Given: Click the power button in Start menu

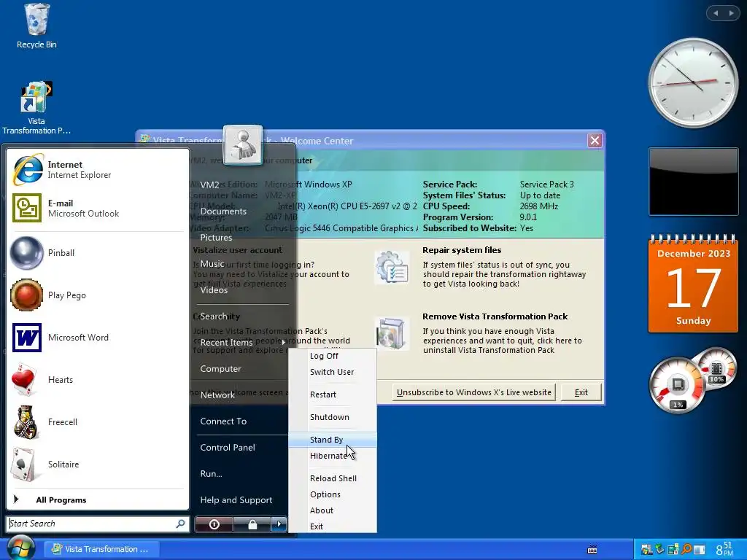Looking at the screenshot, I should [x=214, y=524].
